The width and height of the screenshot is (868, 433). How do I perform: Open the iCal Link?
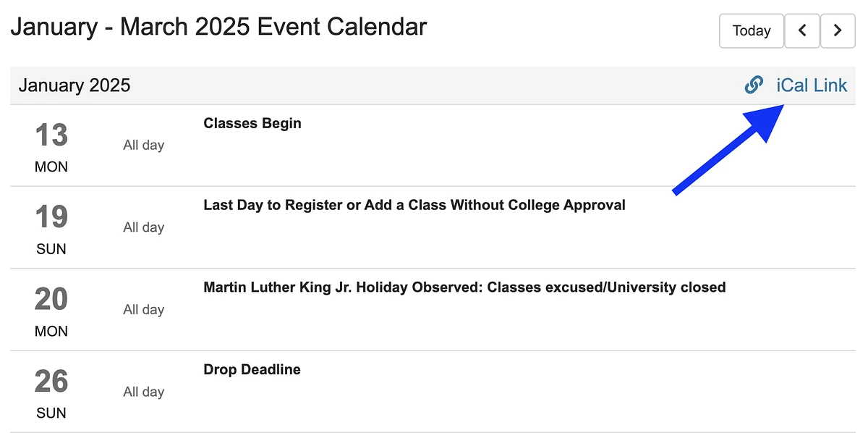(812, 85)
